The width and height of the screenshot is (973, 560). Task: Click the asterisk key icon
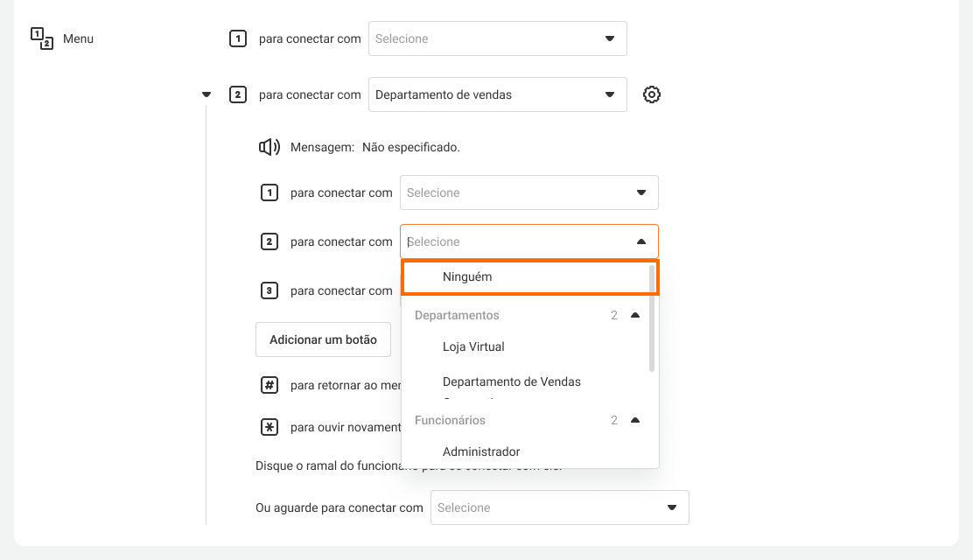click(269, 427)
